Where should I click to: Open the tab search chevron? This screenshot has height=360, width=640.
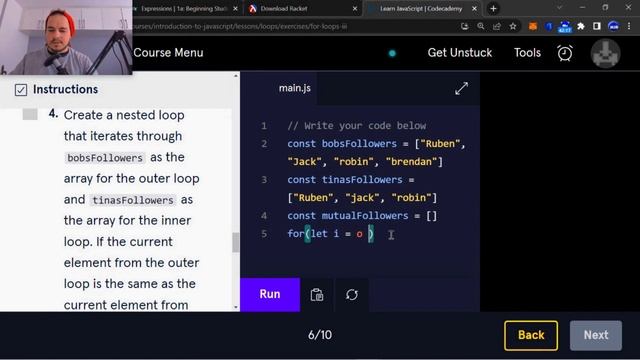560,8
